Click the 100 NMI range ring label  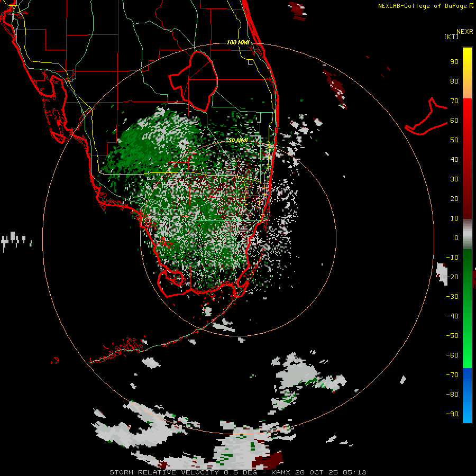pyautogui.click(x=238, y=42)
